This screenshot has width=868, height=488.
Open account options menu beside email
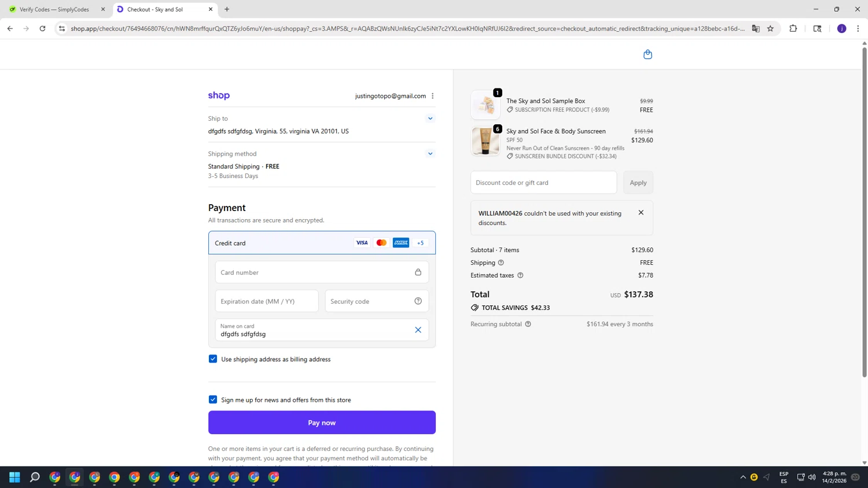coord(432,96)
